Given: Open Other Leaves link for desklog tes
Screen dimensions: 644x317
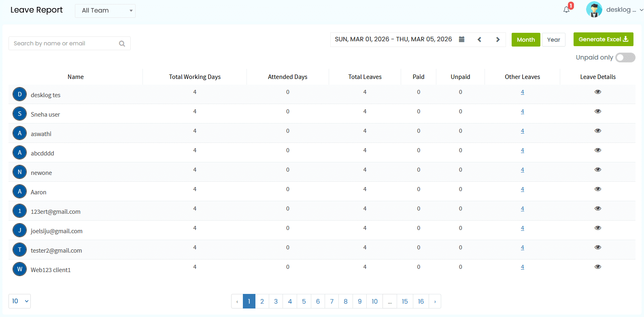Looking at the screenshot, I should (x=522, y=92).
